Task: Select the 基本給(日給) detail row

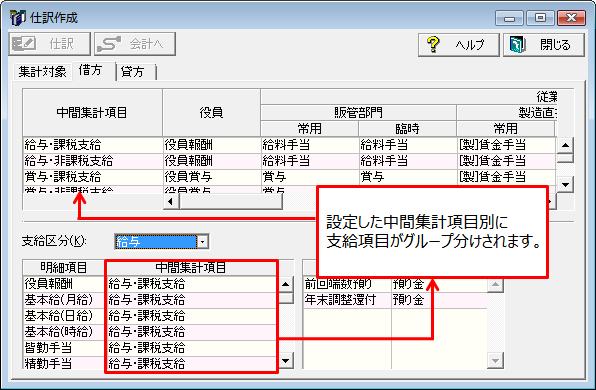Action: (150, 316)
